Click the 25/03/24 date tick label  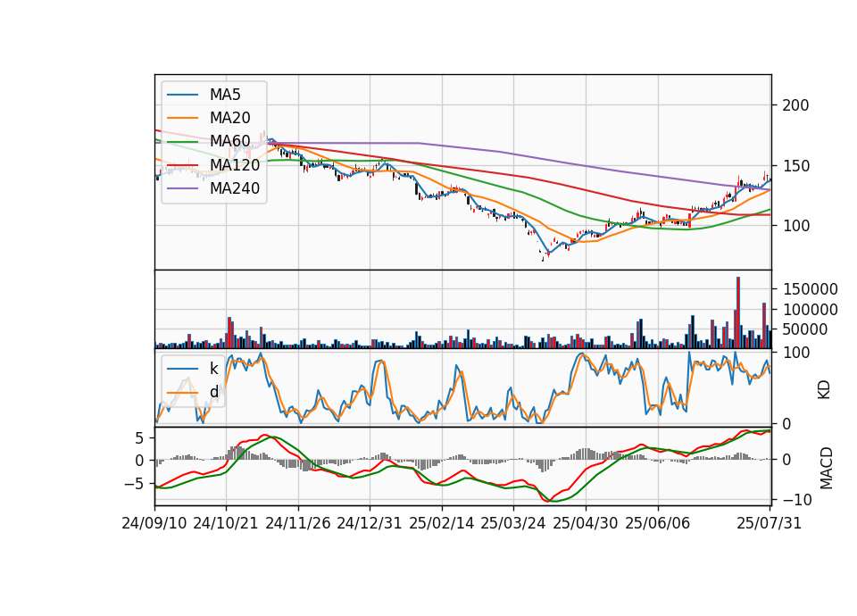click(513, 523)
